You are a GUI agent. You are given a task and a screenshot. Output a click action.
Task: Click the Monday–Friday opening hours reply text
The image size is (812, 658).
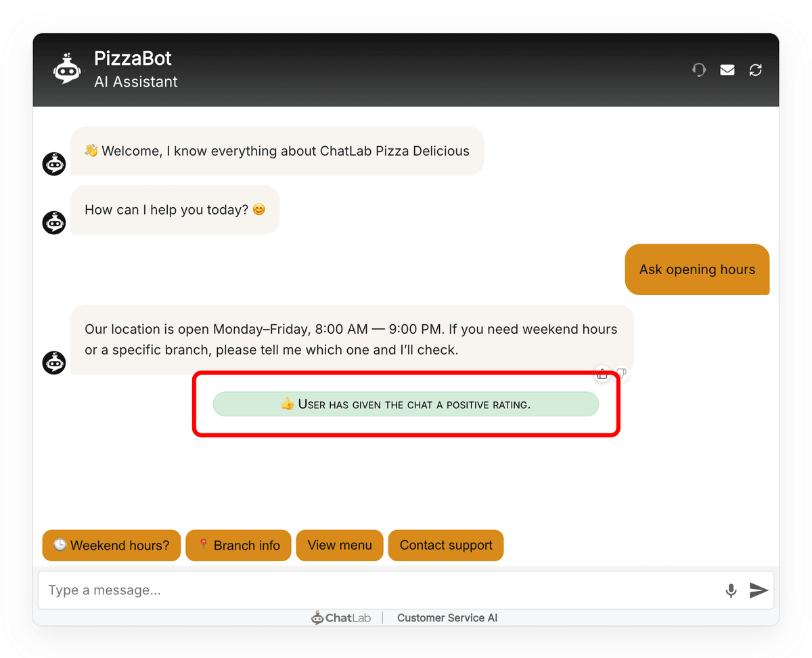coord(352,340)
